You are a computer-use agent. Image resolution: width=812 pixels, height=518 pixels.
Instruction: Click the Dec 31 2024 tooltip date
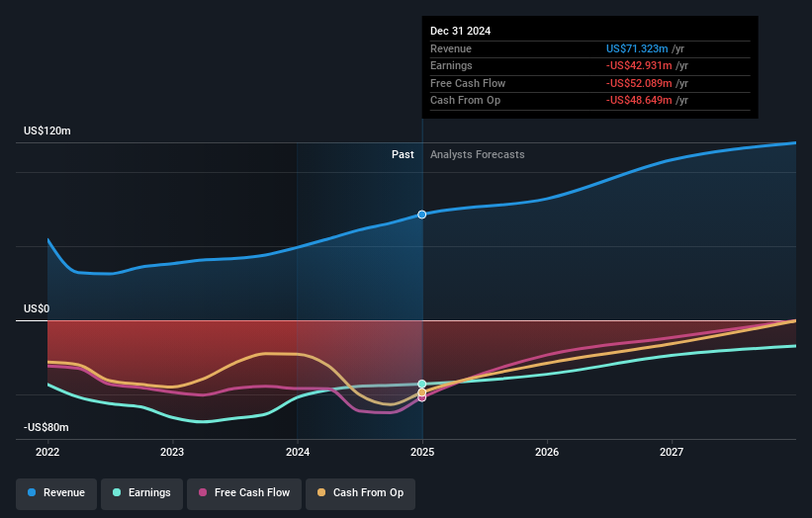[x=460, y=31]
